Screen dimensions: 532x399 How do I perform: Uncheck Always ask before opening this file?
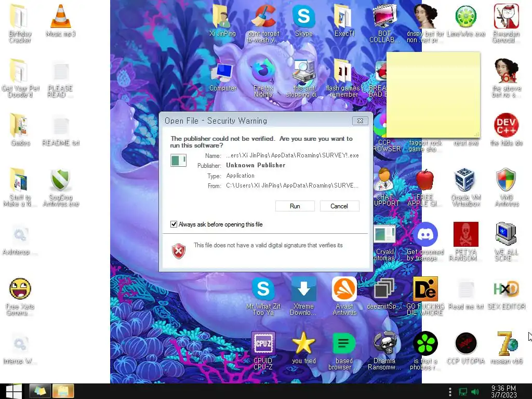coord(174,224)
